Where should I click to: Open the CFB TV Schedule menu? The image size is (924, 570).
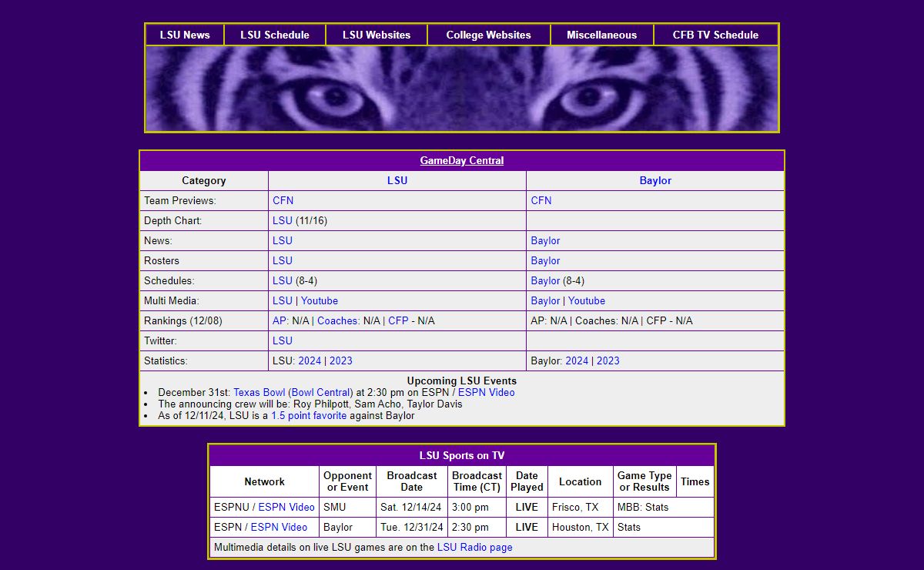pos(715,35)
